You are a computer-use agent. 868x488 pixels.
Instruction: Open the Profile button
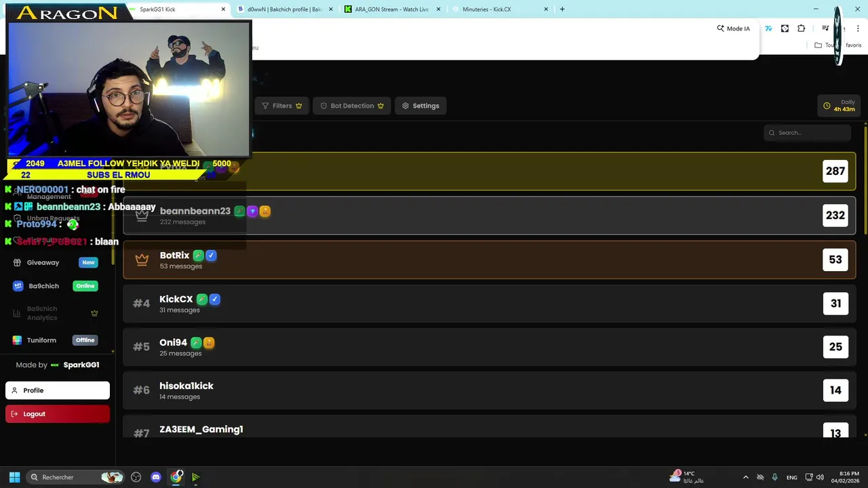(58, 390)
